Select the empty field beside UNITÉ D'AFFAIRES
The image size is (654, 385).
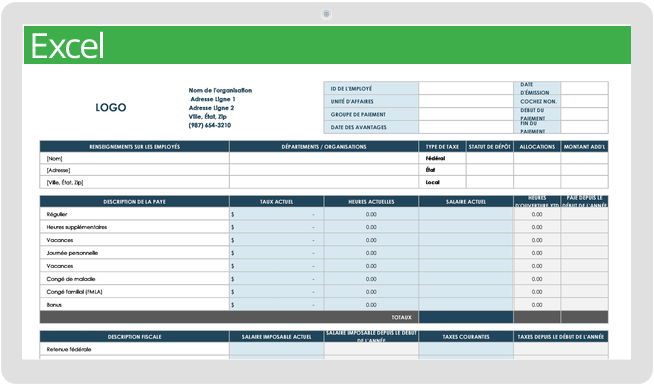point(466,101)
